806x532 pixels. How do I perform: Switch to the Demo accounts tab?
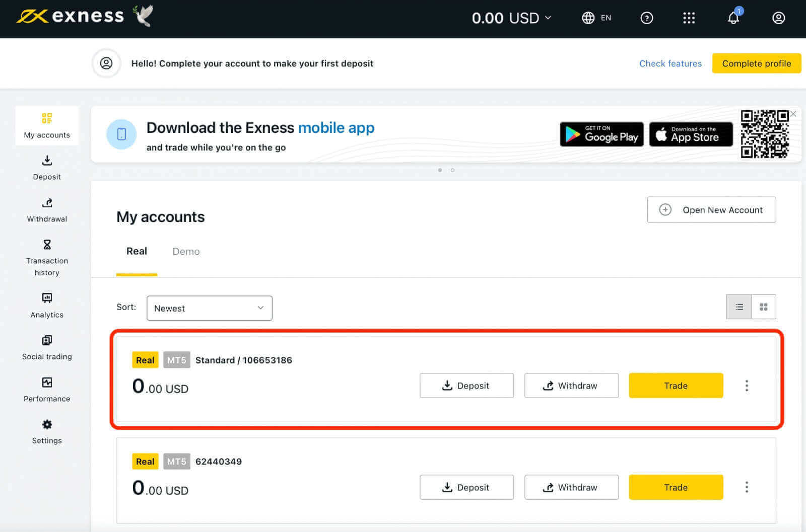click(x=186, y=252)
